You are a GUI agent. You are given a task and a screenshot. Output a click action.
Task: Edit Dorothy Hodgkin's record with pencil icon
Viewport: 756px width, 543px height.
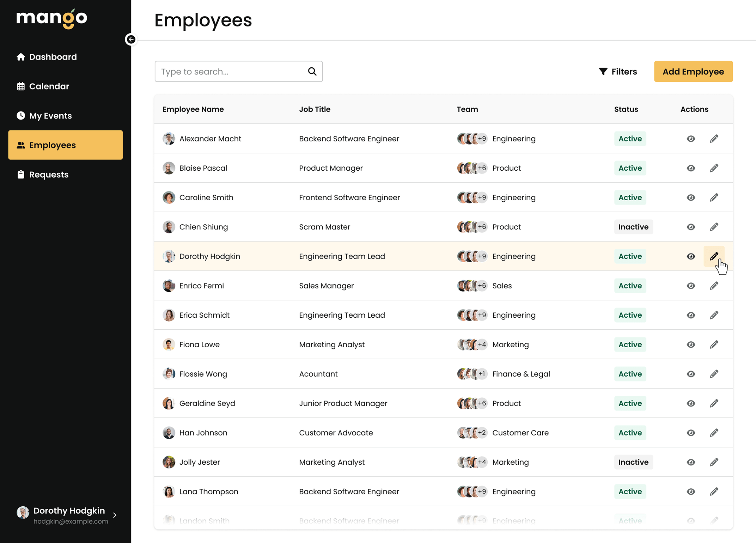(714, 256)
